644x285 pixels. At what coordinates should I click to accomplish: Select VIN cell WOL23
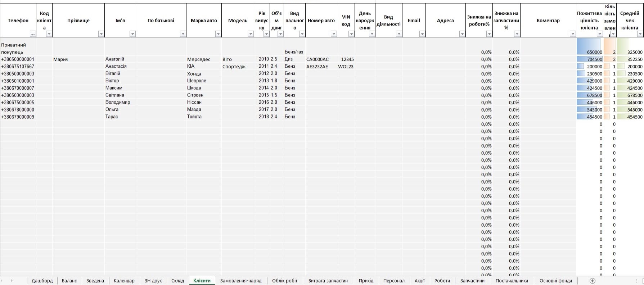coord(346,67)
